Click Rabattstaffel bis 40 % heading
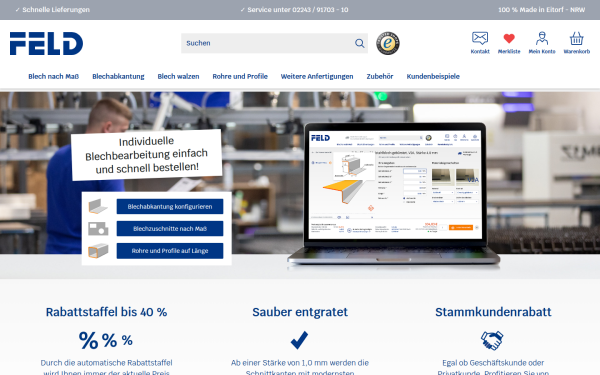 point(106,312)
